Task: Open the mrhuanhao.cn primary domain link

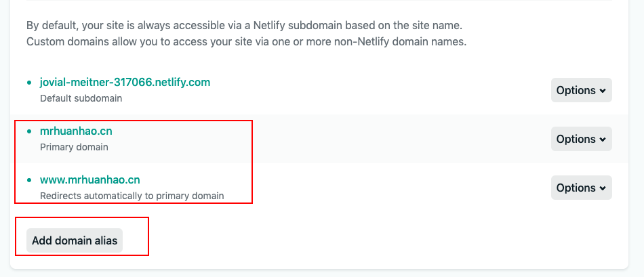Action: (x=76, y=131)
